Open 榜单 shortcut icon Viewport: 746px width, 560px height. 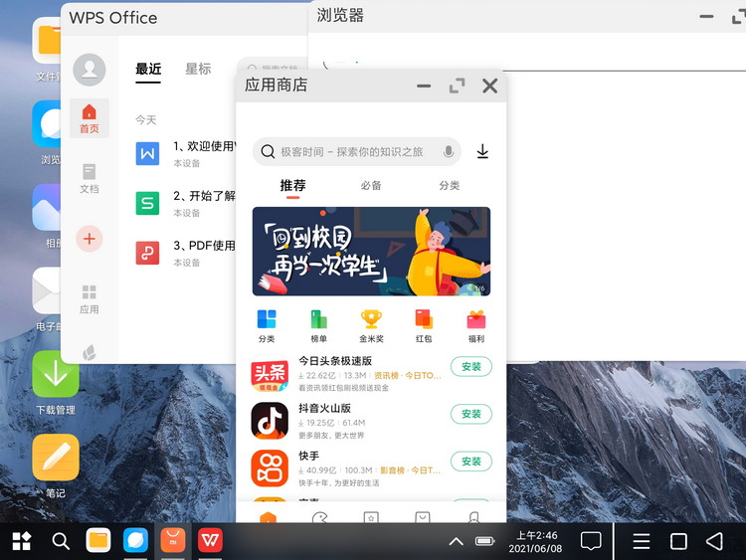(318, 326)
